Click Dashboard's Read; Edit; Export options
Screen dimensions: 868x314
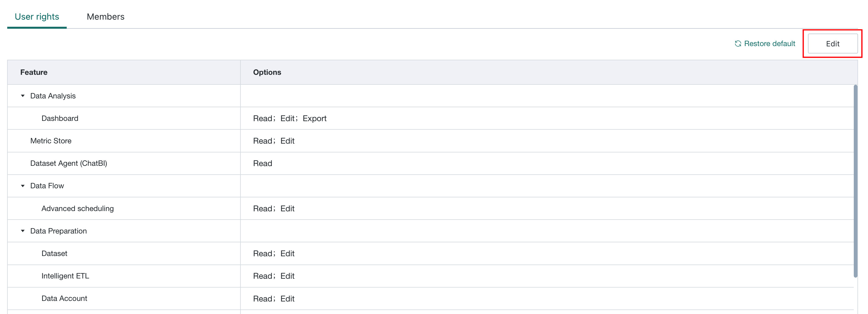290,118
